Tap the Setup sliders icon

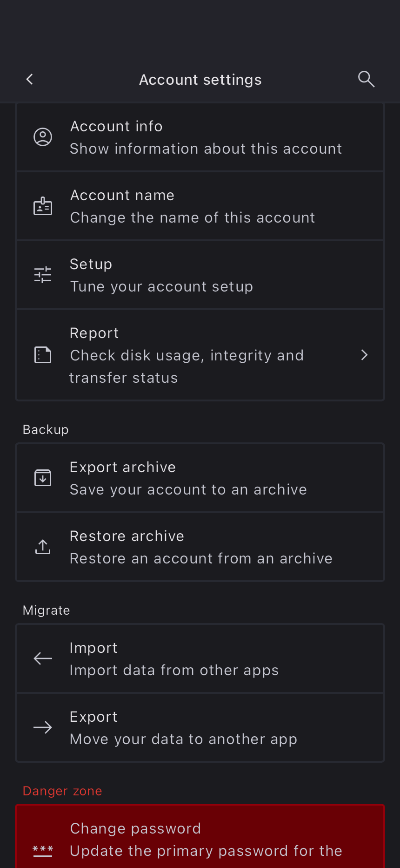point(43,275)
